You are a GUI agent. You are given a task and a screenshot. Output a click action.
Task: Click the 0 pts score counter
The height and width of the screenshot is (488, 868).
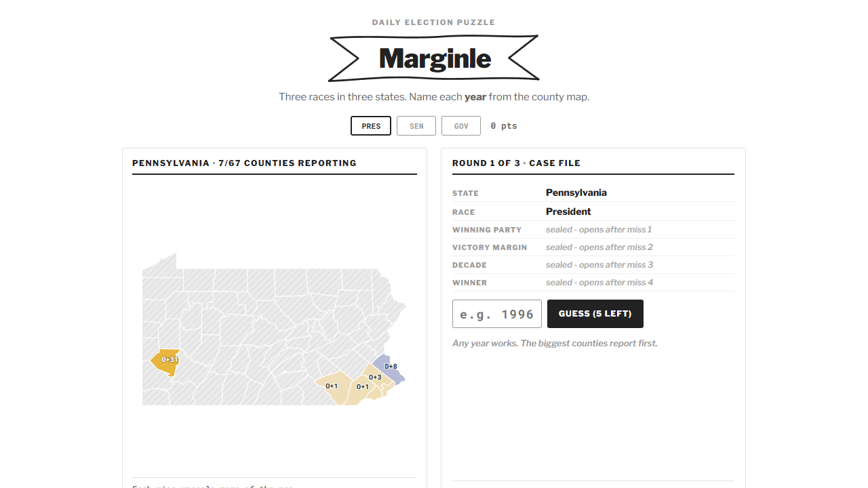click(504, 126)
